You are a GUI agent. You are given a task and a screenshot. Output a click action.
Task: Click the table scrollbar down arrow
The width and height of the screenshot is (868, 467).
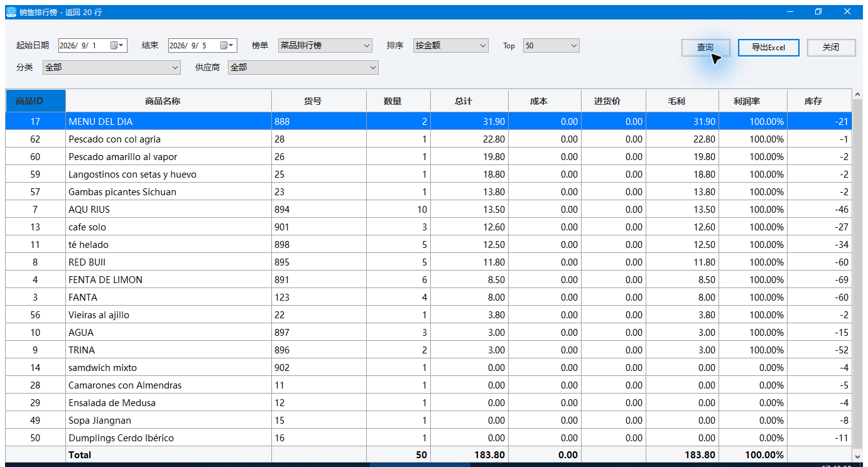click(x=857, y=456)
